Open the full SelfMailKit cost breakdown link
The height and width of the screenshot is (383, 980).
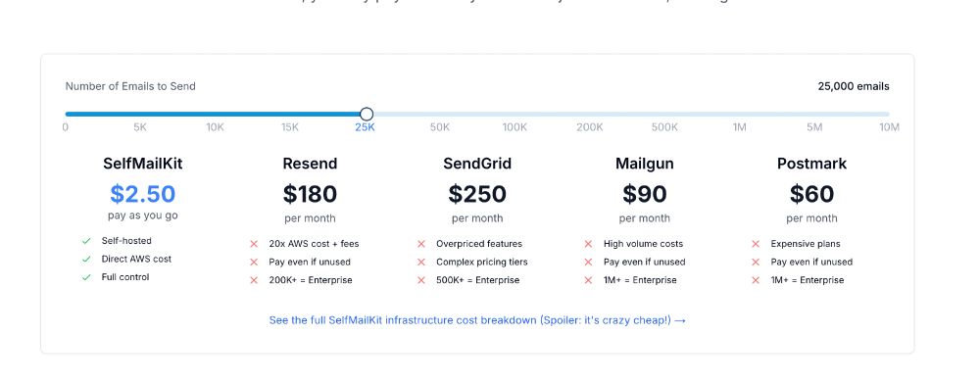(477, 320)
